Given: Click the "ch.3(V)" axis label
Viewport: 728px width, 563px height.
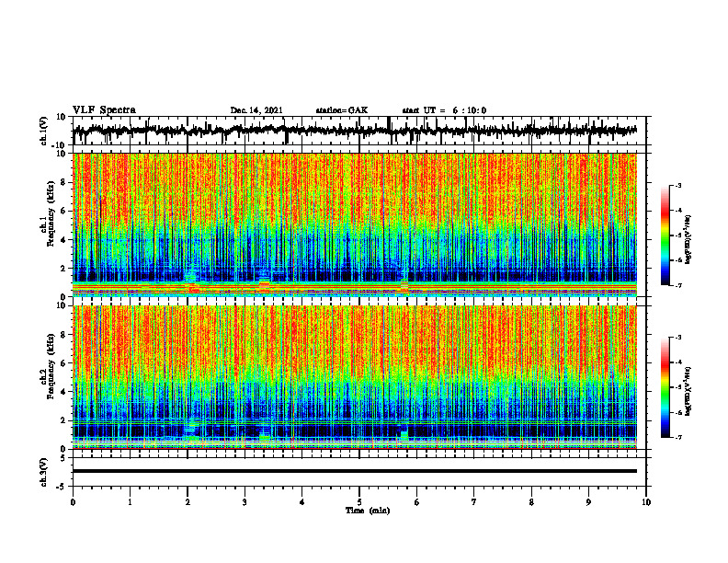Looking at the screenshot, I should 44,473.
